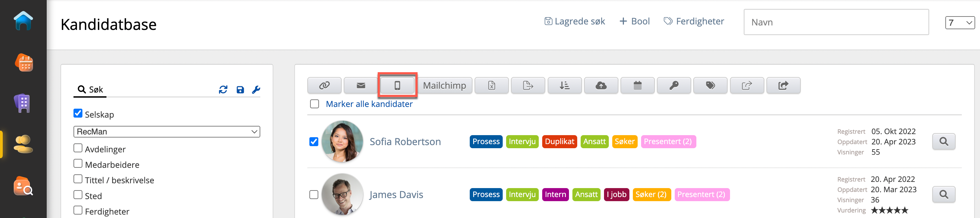Click the key icon toolbar button
This screenshot has width=980, height=218.
click(674, 85)
